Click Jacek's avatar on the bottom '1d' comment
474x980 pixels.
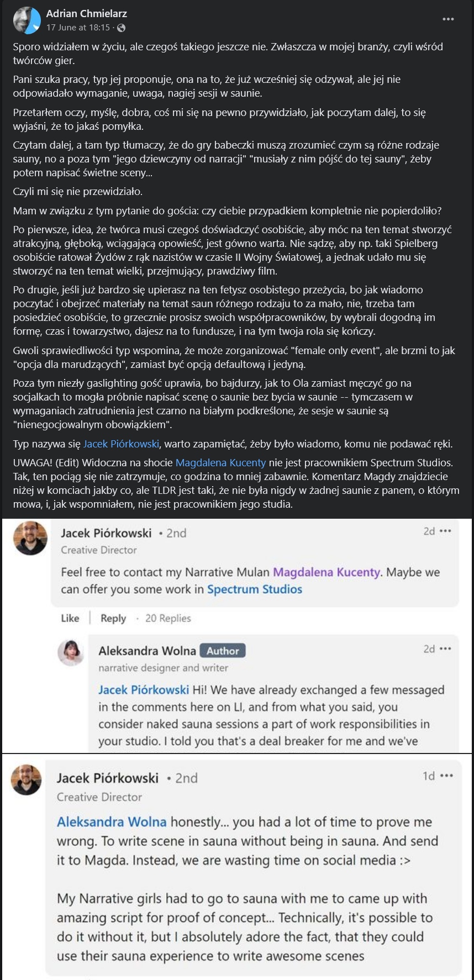[27, 779]
